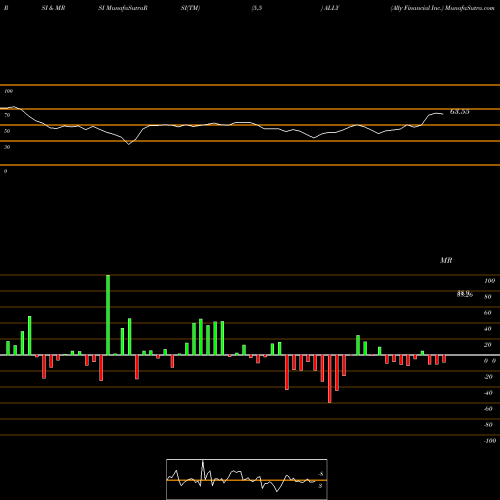This screenshot has width=500, height=500.
Task: Click the overlapping MR value label beside 80
Action: point(465,294)
